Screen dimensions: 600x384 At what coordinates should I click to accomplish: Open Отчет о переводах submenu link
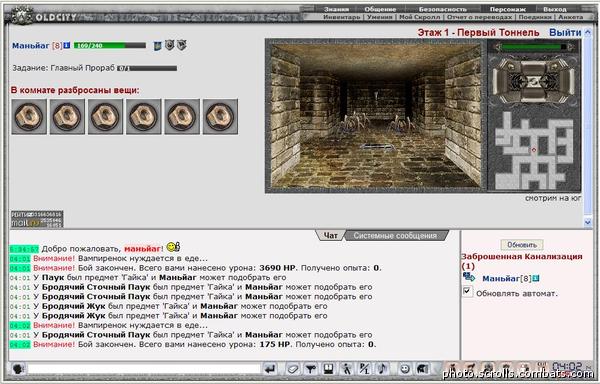[479, 17]
